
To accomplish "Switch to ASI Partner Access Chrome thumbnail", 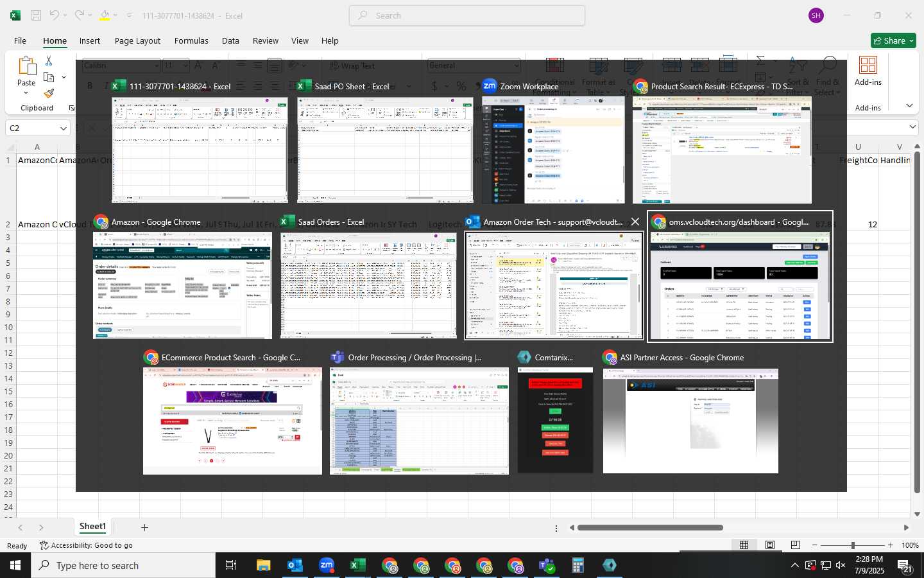I will pyautogui.click(x=690, y=421).
